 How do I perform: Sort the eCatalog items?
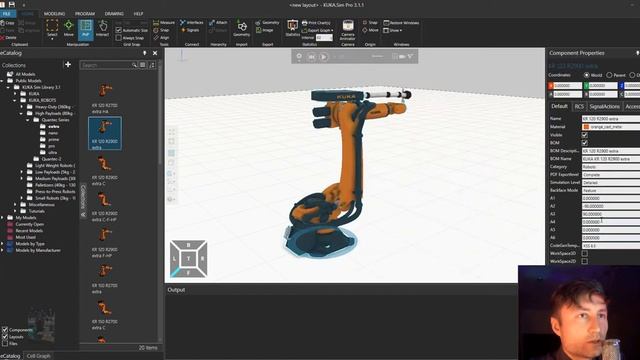[152, 65]
